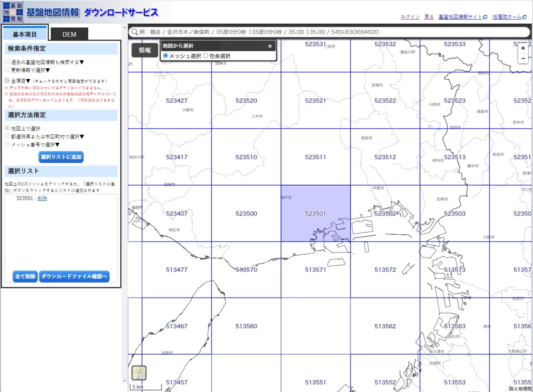Zoom out with the minus icon on map
Image resolution: width=533 pixels, height=392 pixels.
(523, 59)
